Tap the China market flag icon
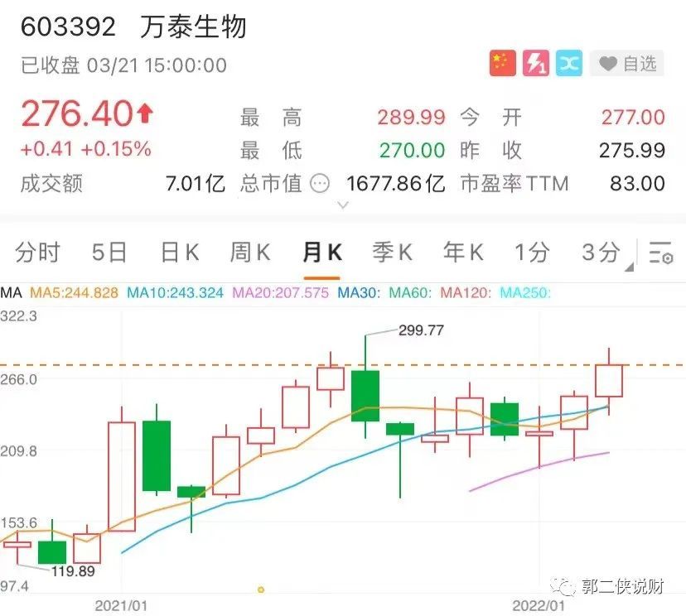Image resolution: width=686 pixels, height=616 pixels. (x=502, y=64)
